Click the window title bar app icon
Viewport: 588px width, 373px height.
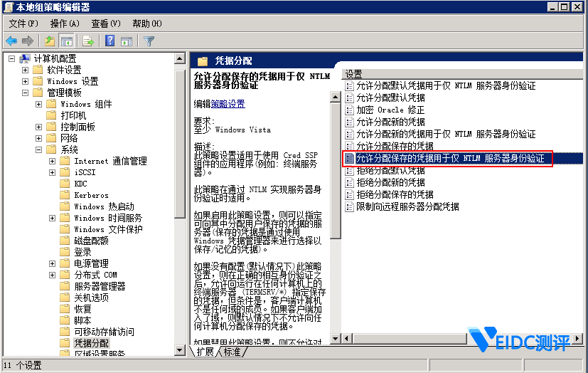pos(9,7)
